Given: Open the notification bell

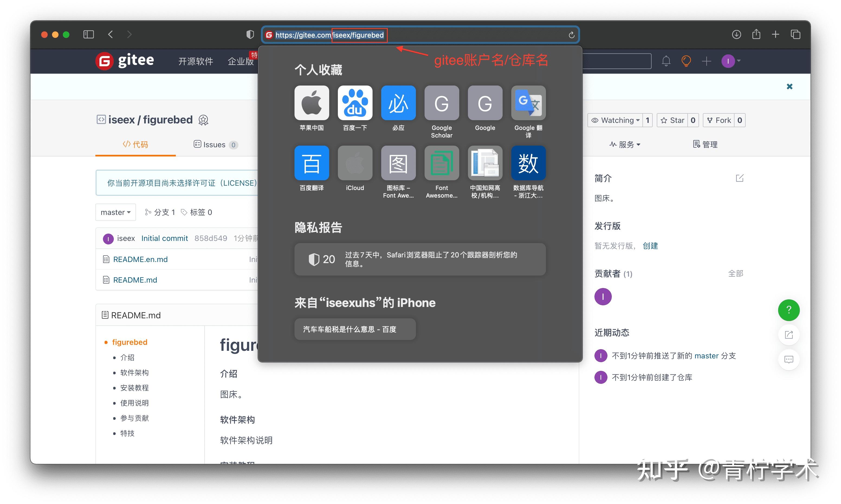Looking at the screenshot, I should 666,61.
